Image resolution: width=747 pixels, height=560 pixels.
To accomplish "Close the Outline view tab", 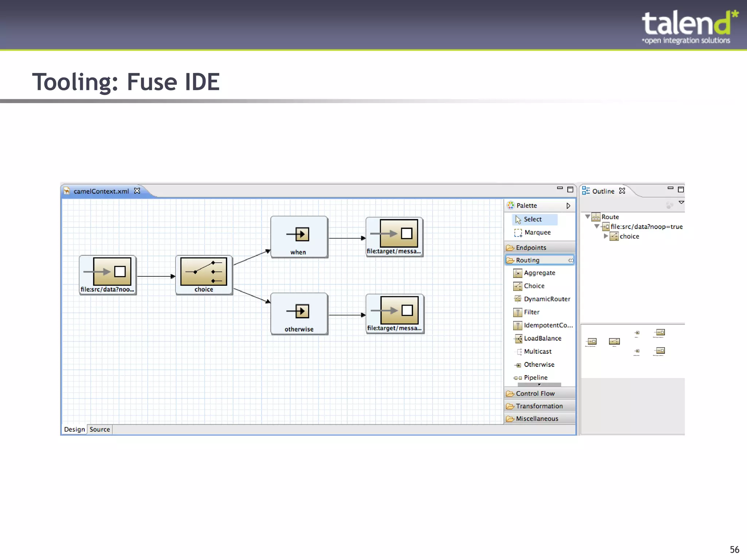I will coord(622,191).
